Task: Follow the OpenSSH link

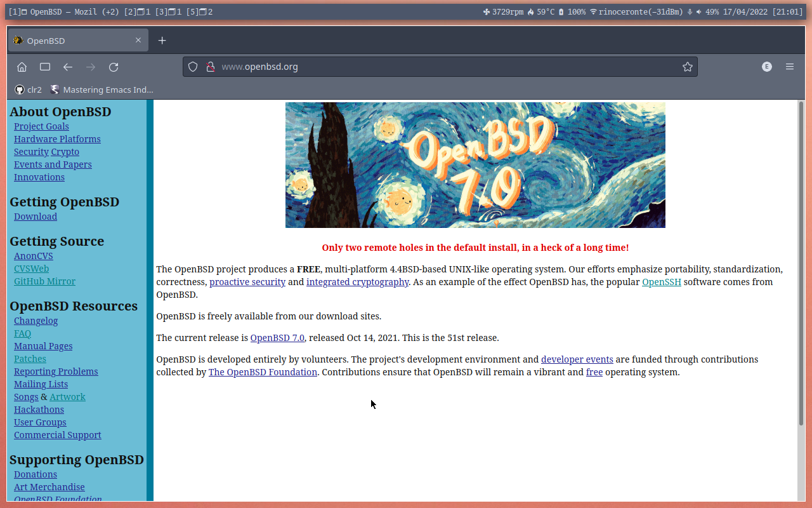Action: coord(662,282)
